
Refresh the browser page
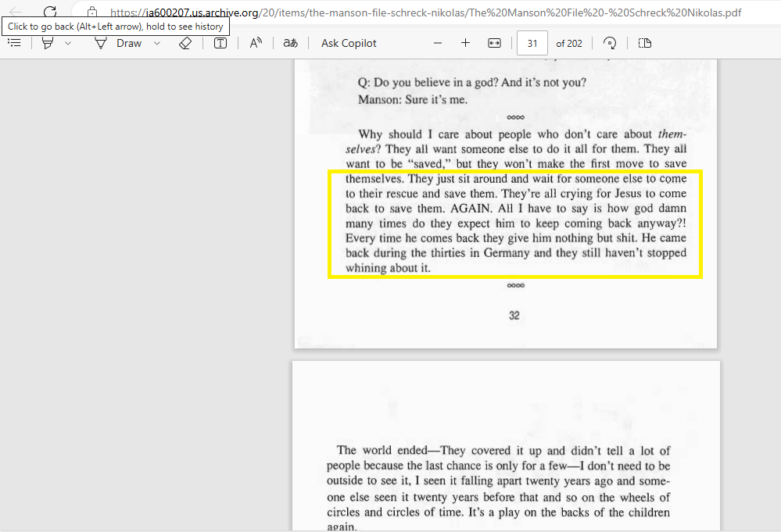coord(50,11)
